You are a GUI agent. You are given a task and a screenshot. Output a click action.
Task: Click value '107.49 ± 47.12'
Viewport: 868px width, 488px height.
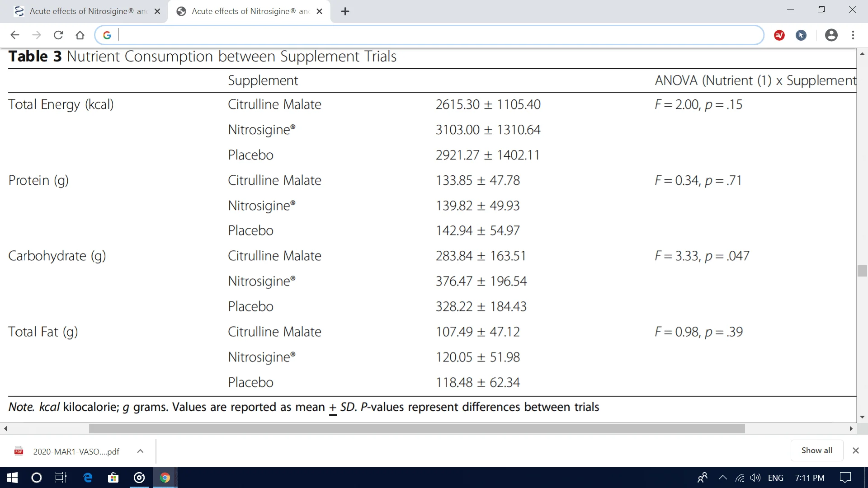click(478, 332)
